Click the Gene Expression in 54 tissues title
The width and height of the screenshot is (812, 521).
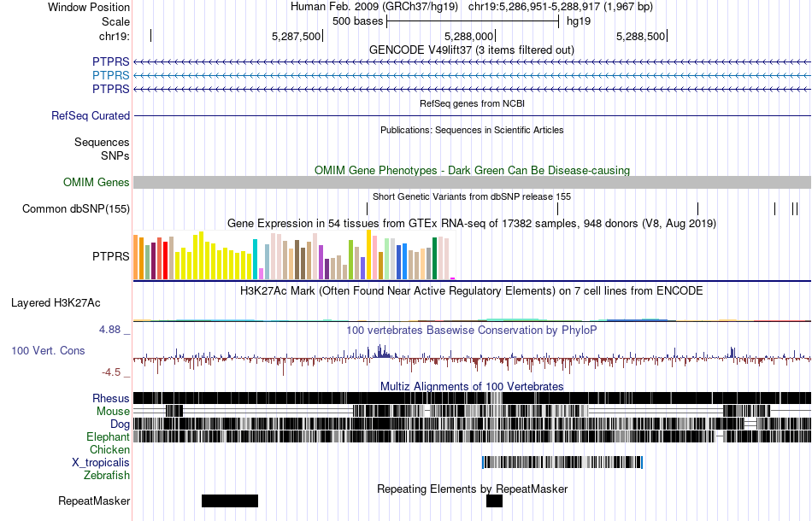pos(472,224)
